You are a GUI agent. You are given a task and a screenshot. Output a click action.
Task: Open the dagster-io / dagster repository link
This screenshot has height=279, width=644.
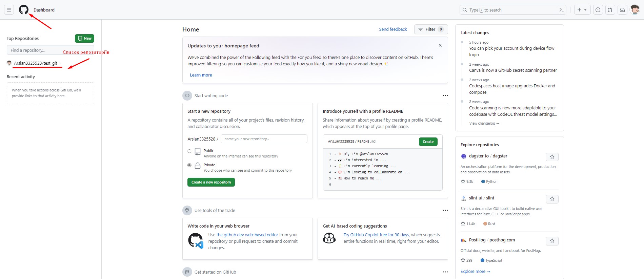488,156
